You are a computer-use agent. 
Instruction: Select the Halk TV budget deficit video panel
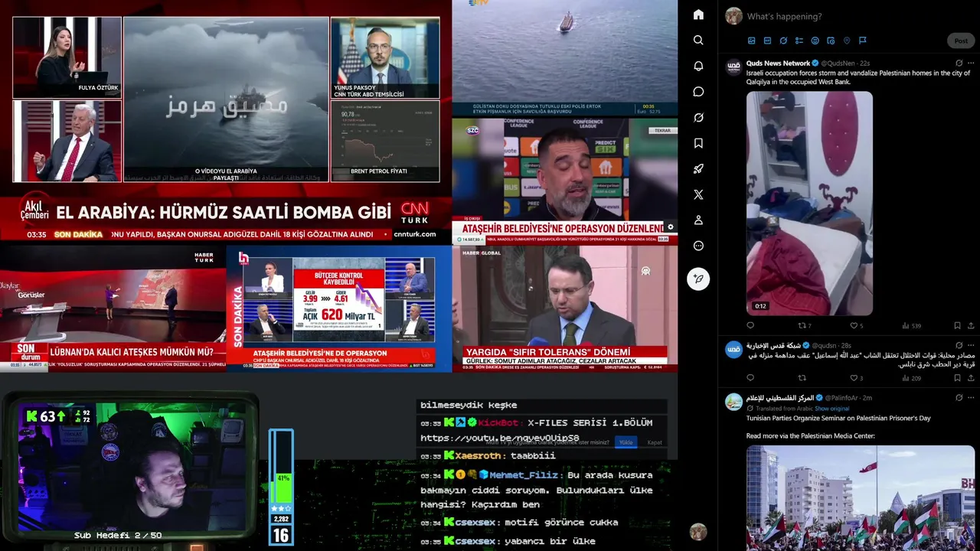point(339,308)
